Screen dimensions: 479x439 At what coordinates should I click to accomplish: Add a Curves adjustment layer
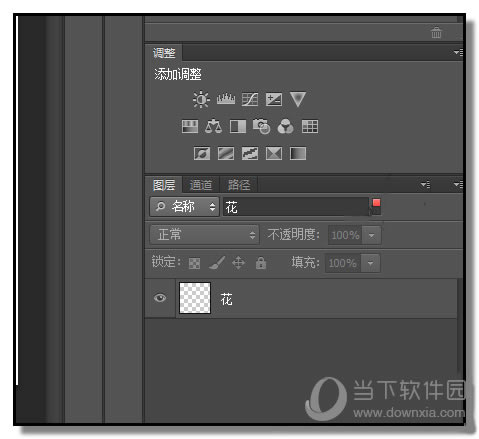click(250, 99)
